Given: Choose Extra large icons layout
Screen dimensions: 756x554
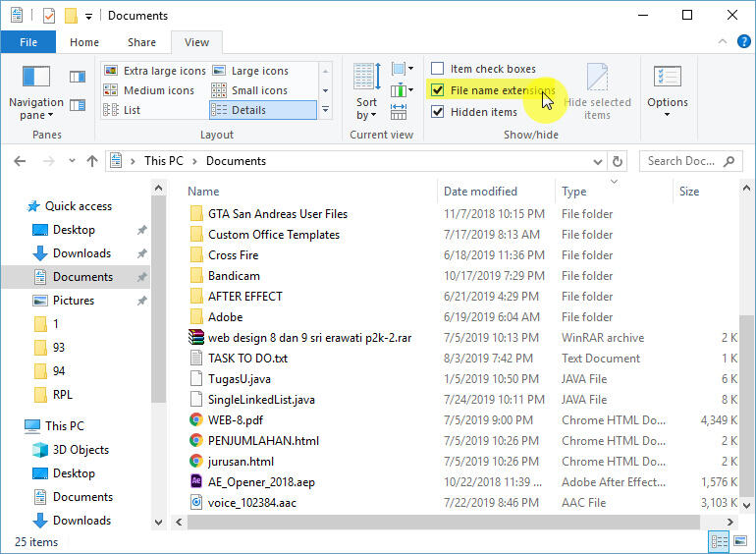Looking at the screenshot, I should [x=155, y=71].
